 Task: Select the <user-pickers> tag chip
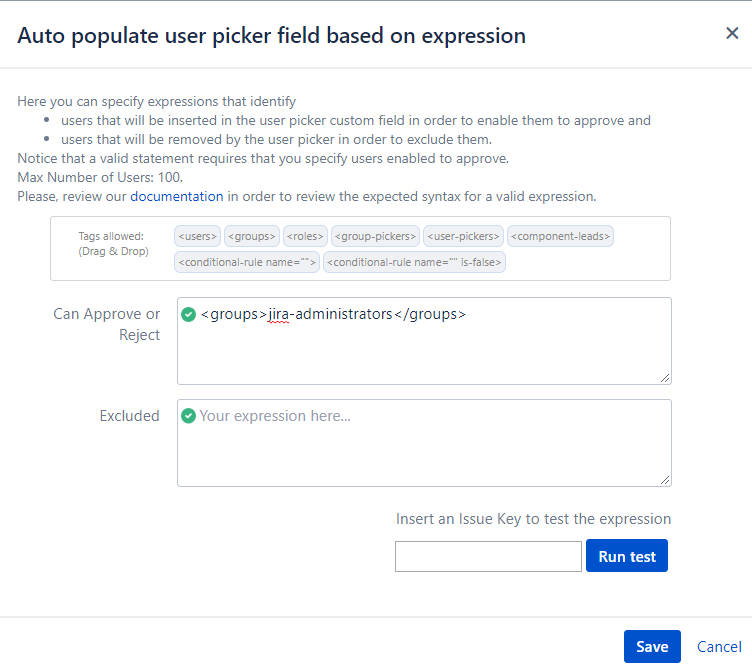[x=463, y=236]
